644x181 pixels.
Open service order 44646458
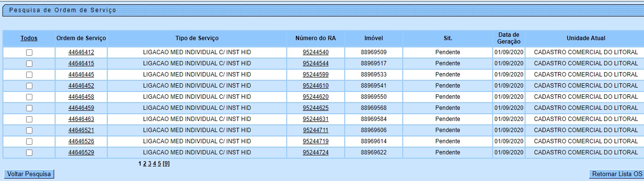81,97
